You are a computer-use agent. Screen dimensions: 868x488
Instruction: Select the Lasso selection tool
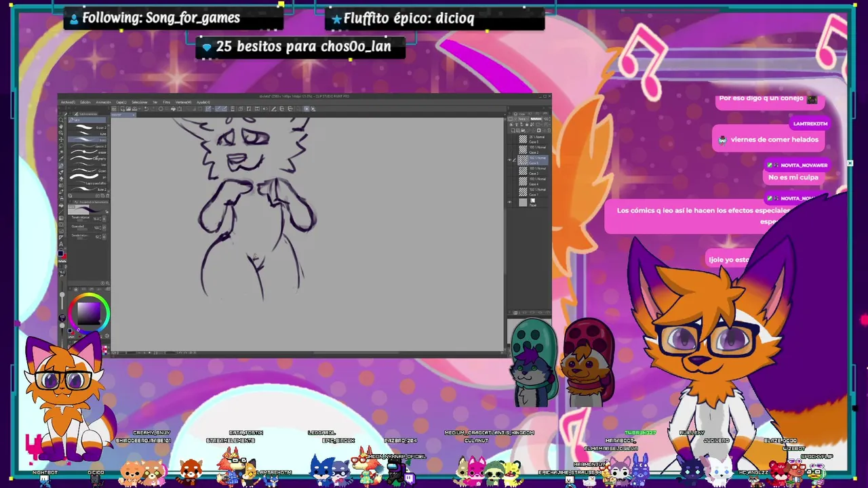61,146
